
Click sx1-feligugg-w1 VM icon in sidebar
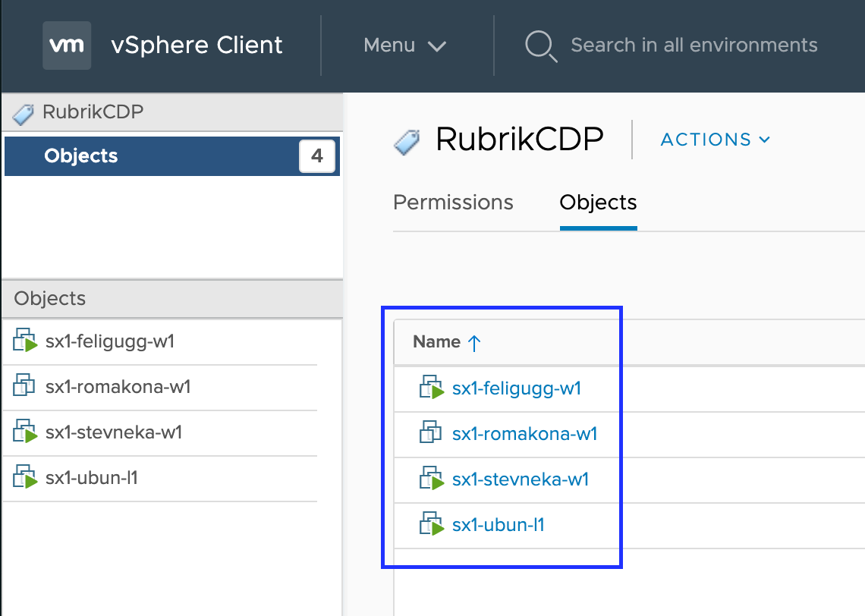25,341
